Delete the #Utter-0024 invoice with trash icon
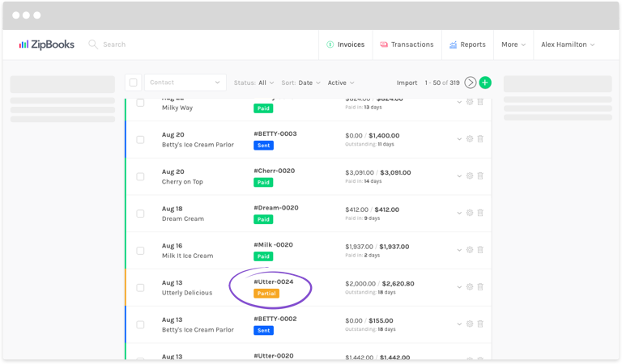 pos(480,287)
